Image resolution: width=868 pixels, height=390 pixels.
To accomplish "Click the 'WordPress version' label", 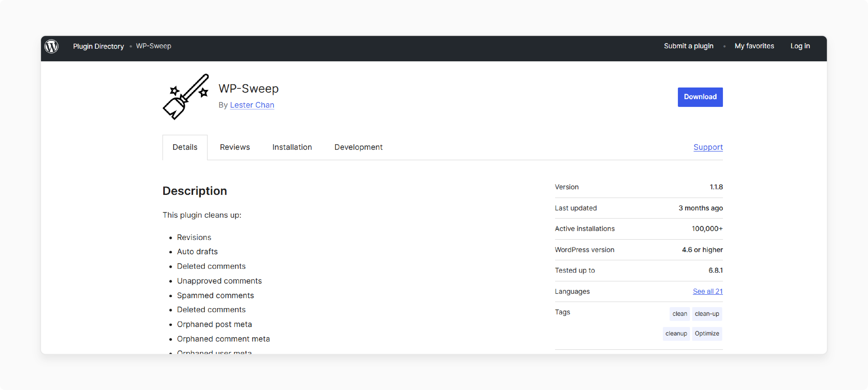I will tap(584, 250).
